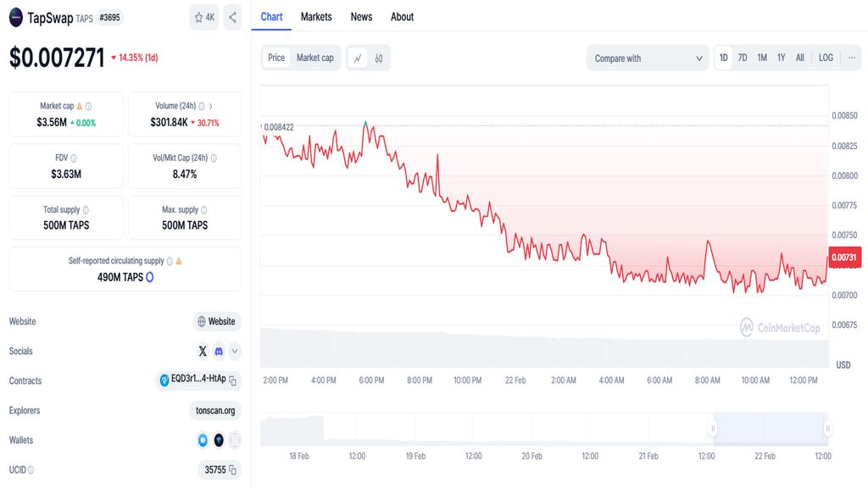Click the $301.84K volume value
Viewport: 868px width, 488px height.
169,122
